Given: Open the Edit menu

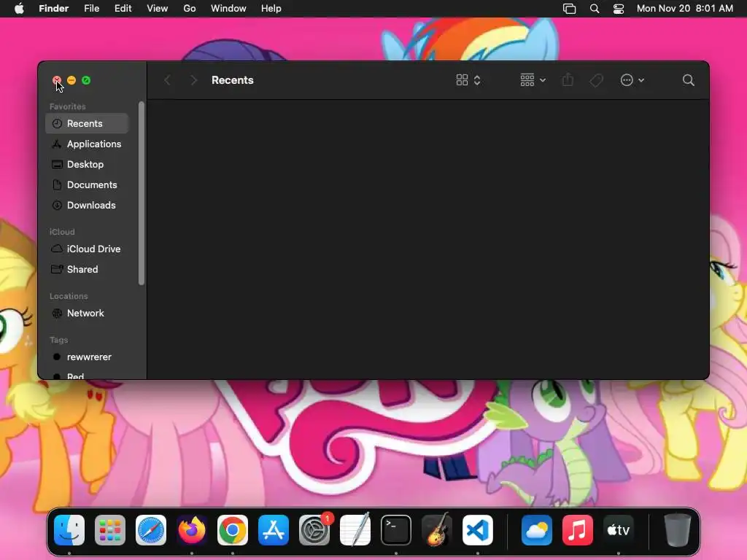Looking at the screenshot, I should point(123,9).
